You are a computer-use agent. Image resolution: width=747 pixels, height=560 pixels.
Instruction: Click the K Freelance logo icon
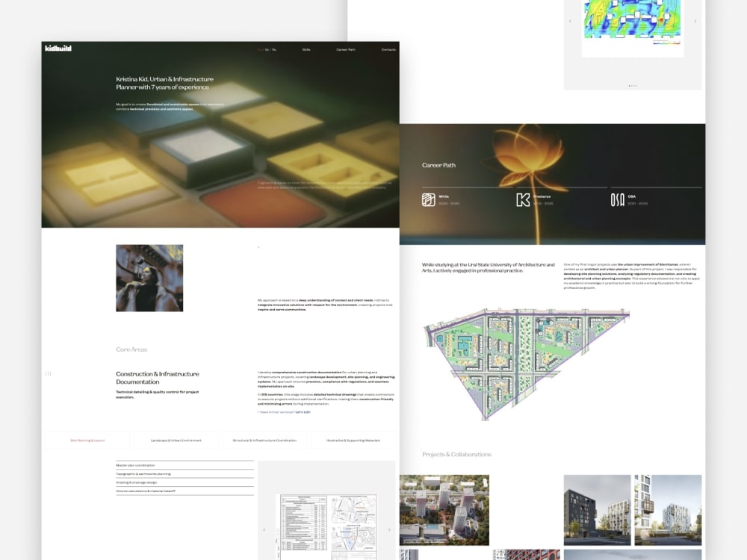(x=523, y=199)
